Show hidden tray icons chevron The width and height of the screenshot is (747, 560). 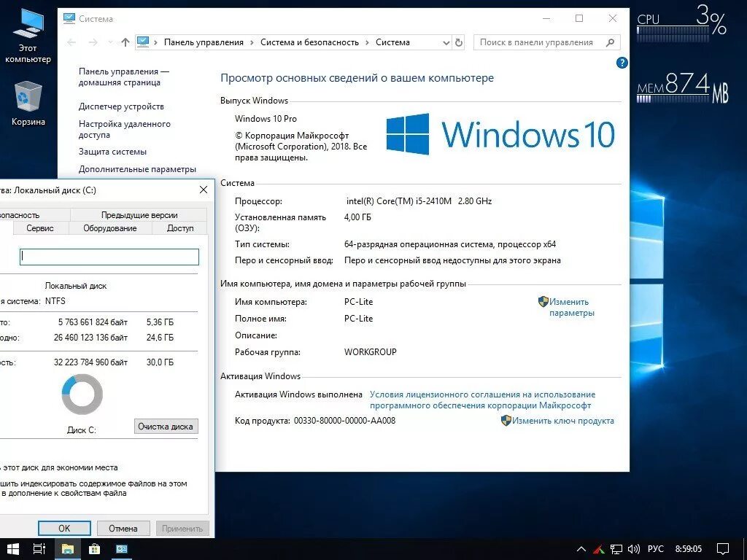point(581,549)
